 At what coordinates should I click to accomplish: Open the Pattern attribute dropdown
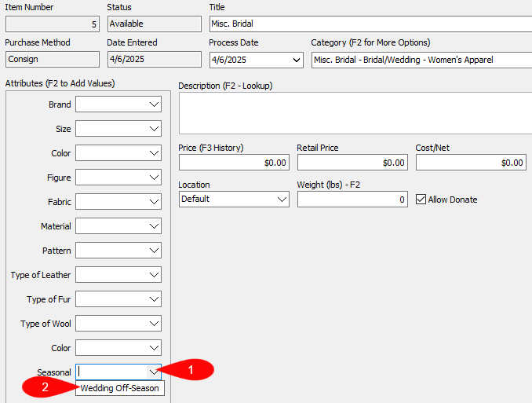tap(154, 251)
